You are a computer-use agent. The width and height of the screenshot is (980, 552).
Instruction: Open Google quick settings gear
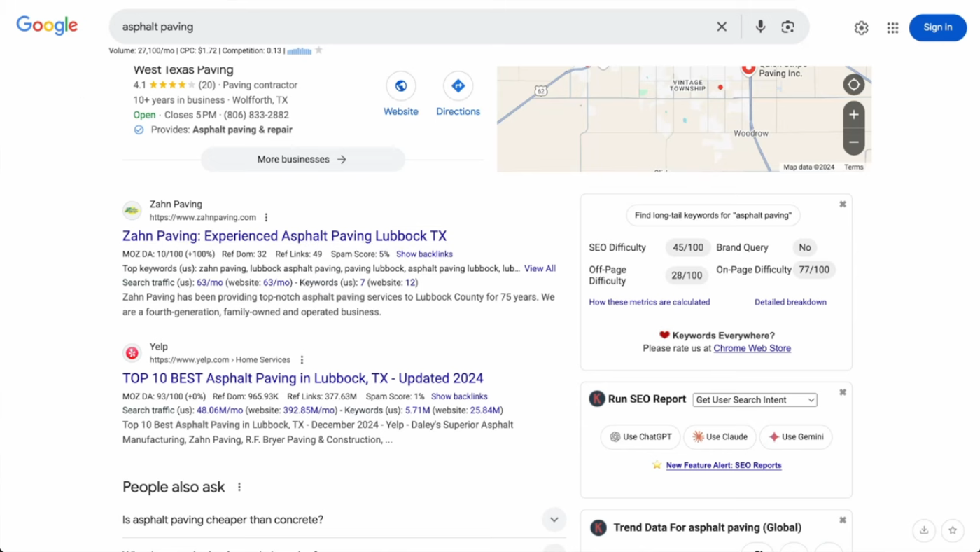pos(861,28)
